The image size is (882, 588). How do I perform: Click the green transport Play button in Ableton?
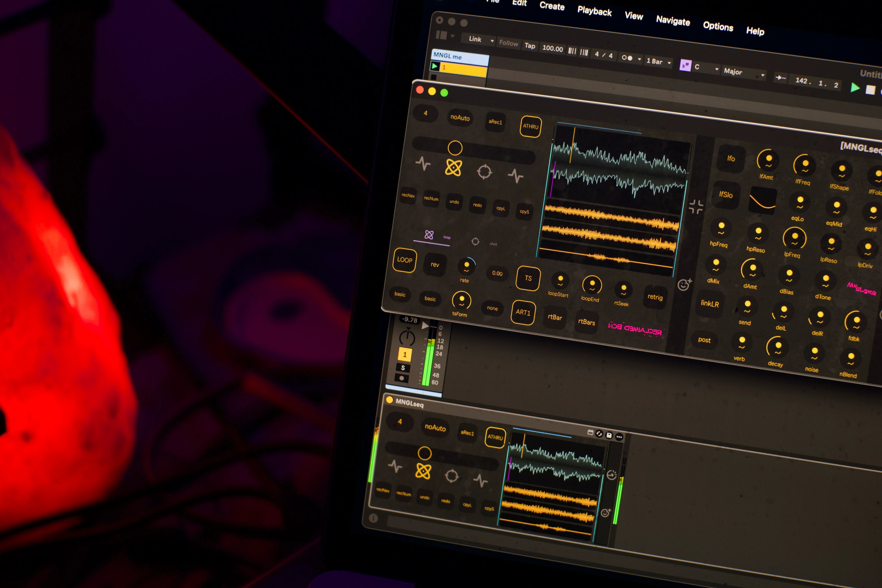pos(855,88)
